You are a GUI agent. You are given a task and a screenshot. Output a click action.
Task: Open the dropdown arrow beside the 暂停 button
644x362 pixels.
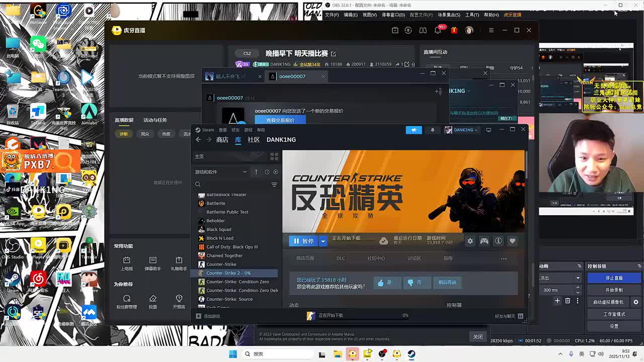323,241
